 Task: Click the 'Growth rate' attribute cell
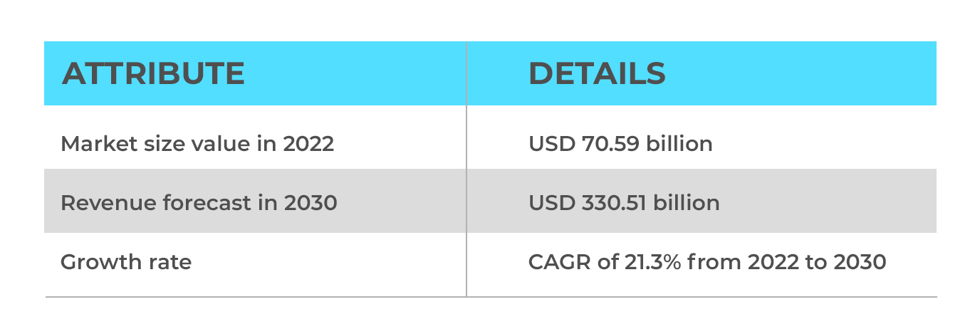[255, 264]
